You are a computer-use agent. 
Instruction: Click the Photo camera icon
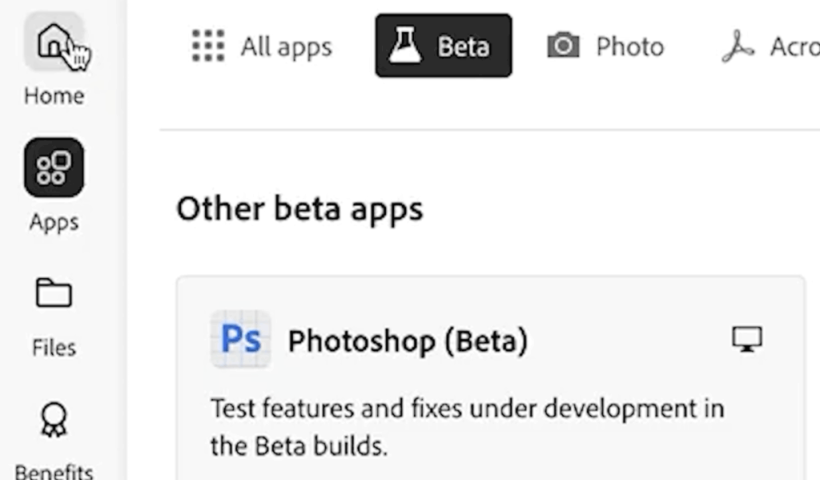coord(563,46)
